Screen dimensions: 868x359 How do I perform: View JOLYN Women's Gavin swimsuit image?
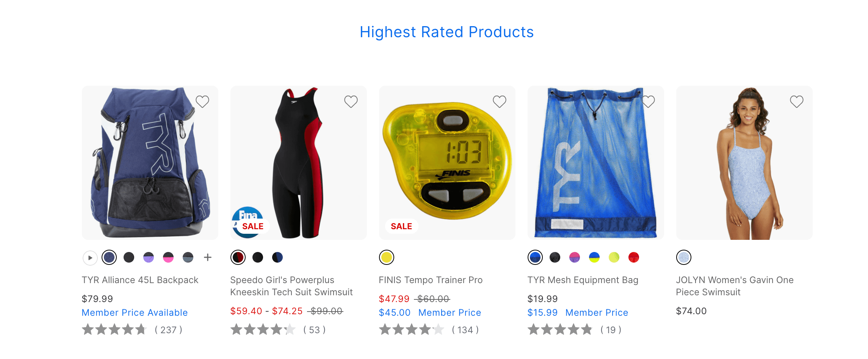744,163
